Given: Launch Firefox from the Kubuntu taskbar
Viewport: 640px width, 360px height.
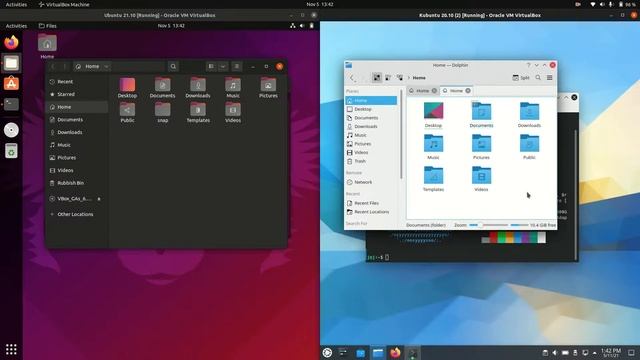Looking at the screenshot, I should (x=395, y=353).
